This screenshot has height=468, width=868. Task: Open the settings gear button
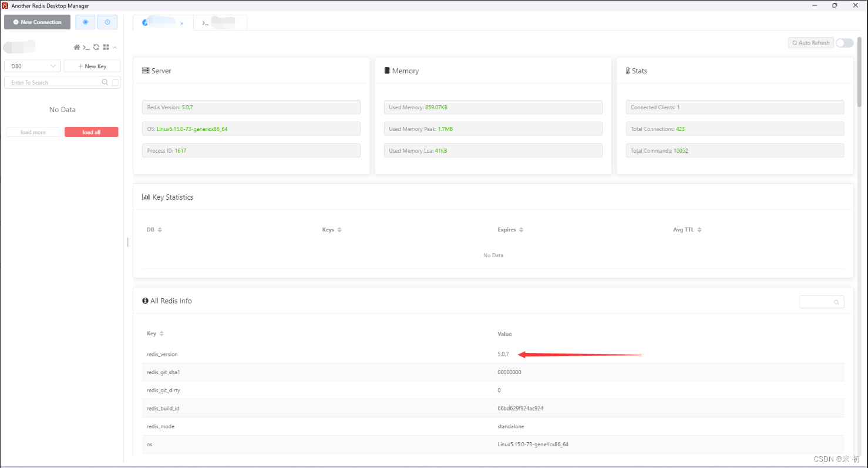coord(85,22)
